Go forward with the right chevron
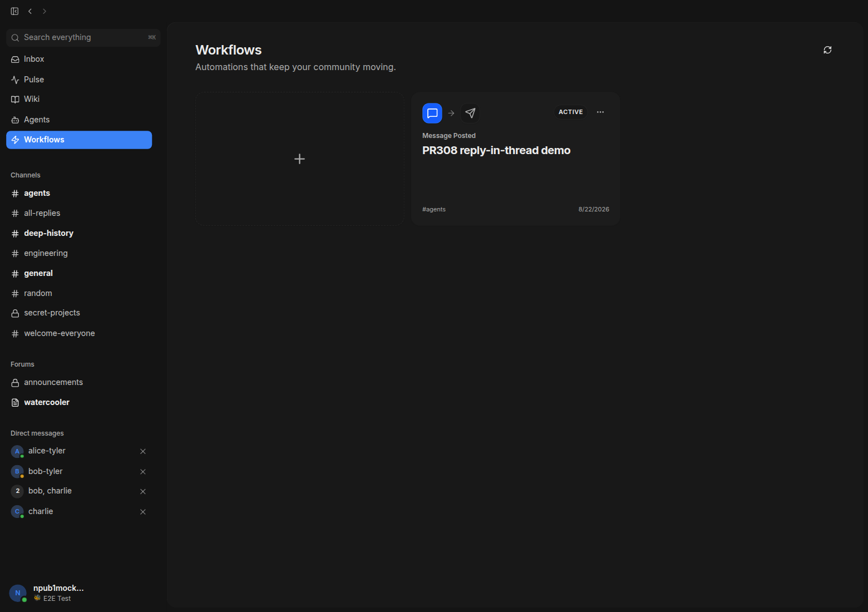 [45, 11]
